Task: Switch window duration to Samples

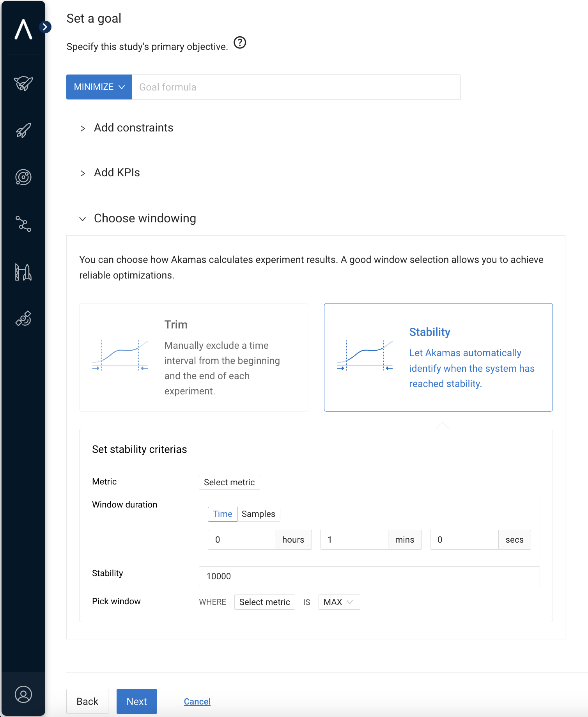Action: click(x=258, y=514)
